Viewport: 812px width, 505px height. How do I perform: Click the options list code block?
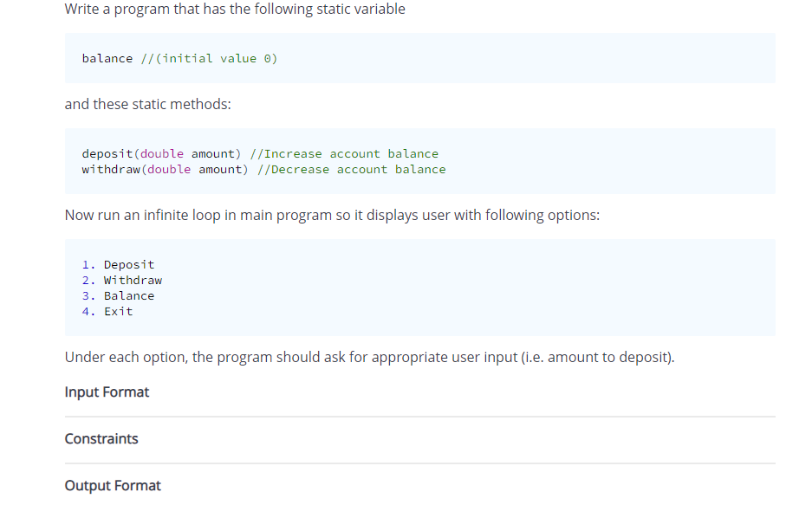coord(419,287)
